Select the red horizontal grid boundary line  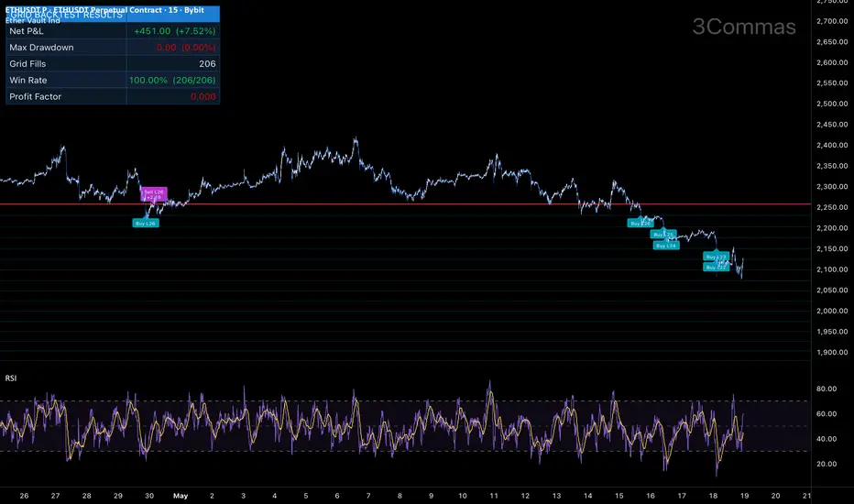click(405, 204)
